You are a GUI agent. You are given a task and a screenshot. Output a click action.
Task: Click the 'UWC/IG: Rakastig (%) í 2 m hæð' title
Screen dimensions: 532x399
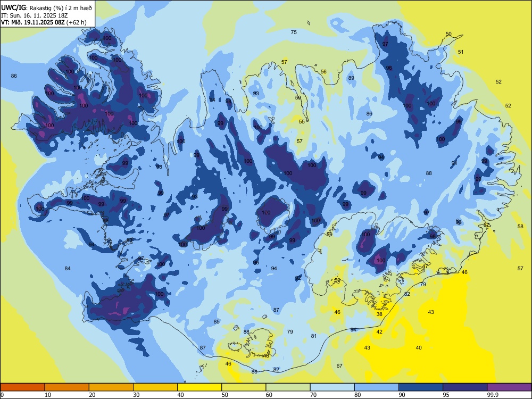tap(46, 7)
